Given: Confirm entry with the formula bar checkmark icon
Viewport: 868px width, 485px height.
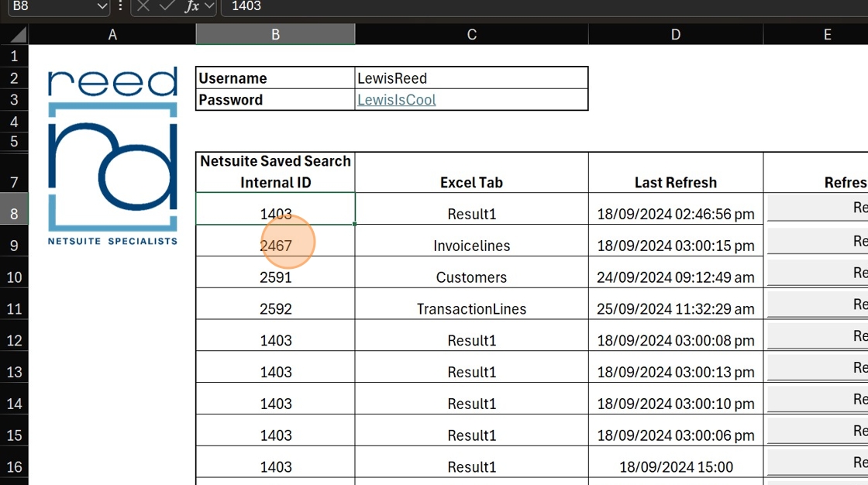Looking at the screenshot, I should (167, 6).
